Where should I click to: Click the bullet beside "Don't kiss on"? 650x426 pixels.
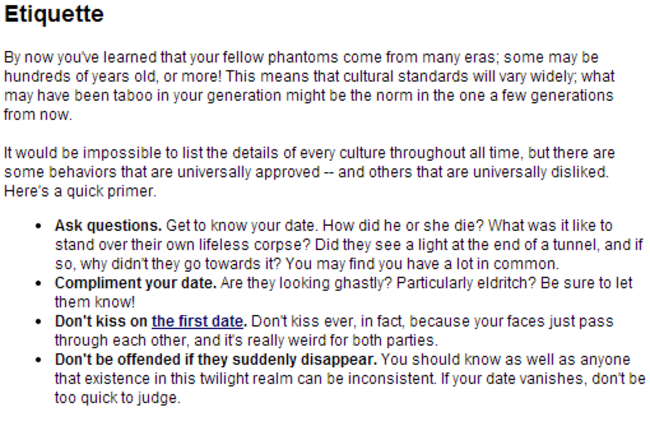click(x=39, y=322)
